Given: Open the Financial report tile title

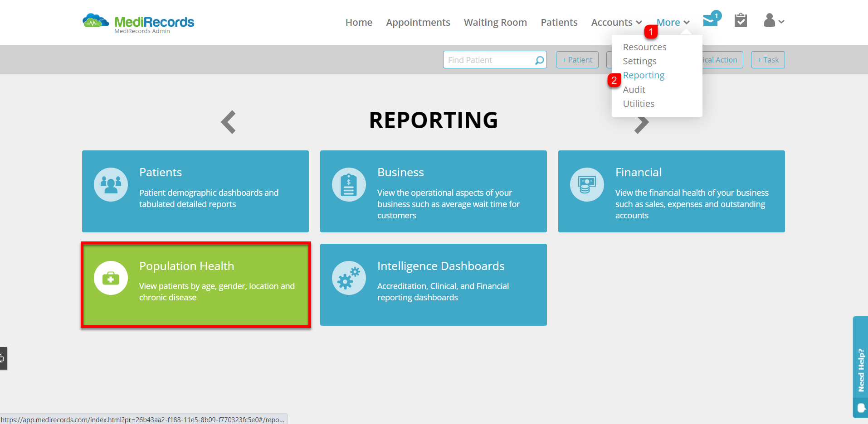Looking at the screenshot, I should pos(638,172).
